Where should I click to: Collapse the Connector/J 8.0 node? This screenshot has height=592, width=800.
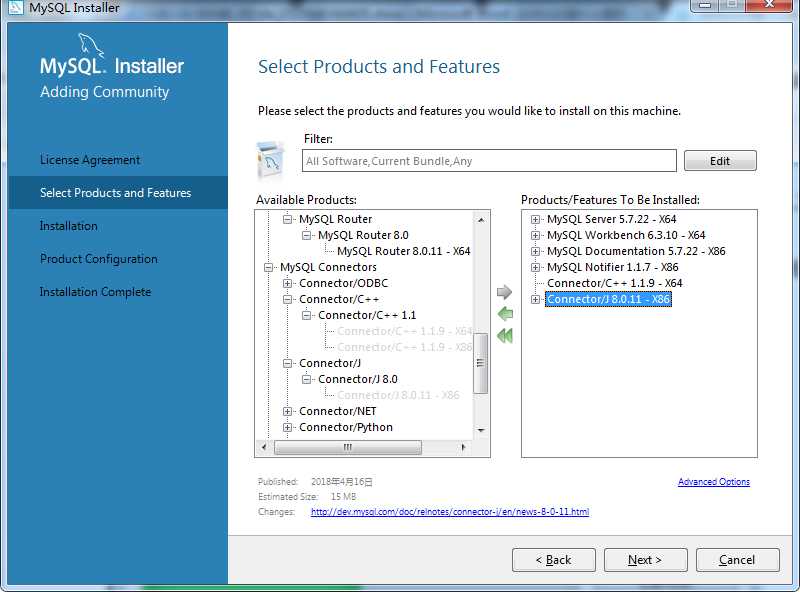click(306, 379)
